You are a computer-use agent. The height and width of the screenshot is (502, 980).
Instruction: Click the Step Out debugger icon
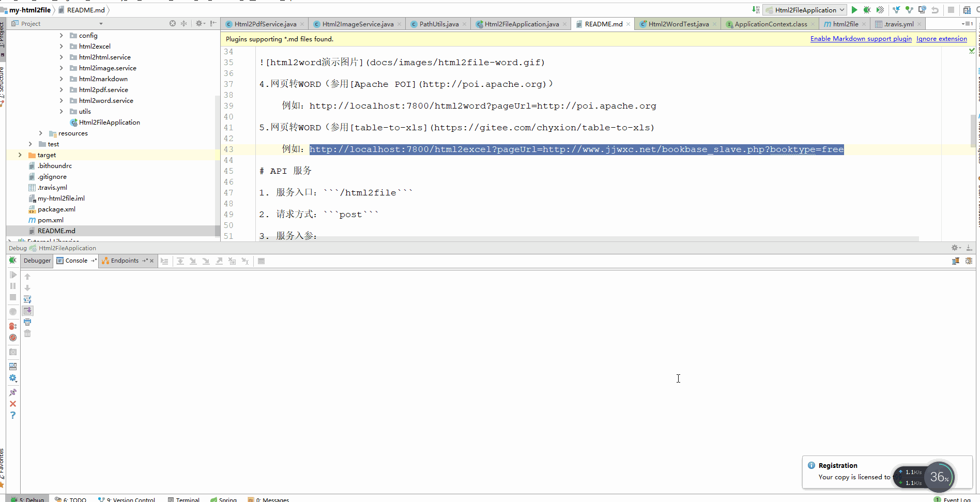click(x=219, y=261)
